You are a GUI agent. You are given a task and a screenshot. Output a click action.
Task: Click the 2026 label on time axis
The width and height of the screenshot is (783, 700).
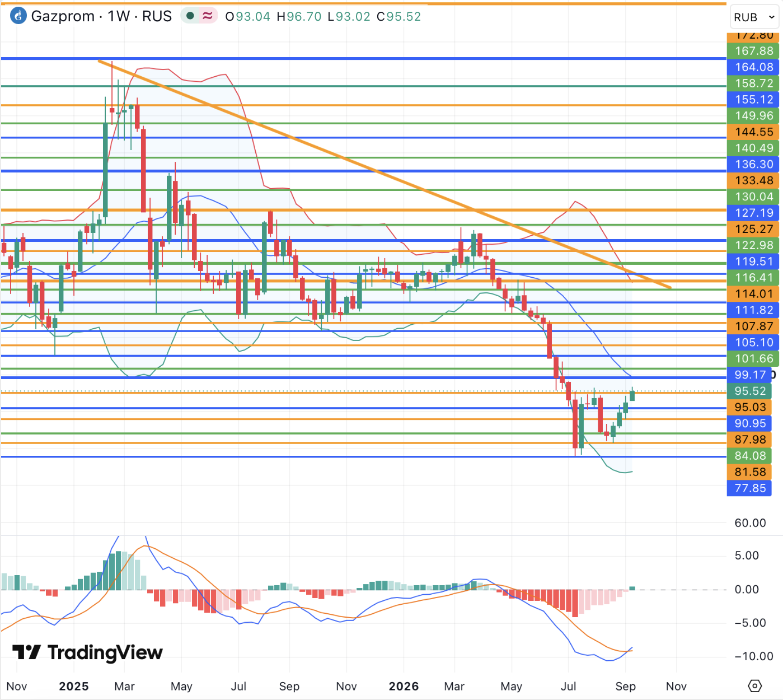coord(404,686)
